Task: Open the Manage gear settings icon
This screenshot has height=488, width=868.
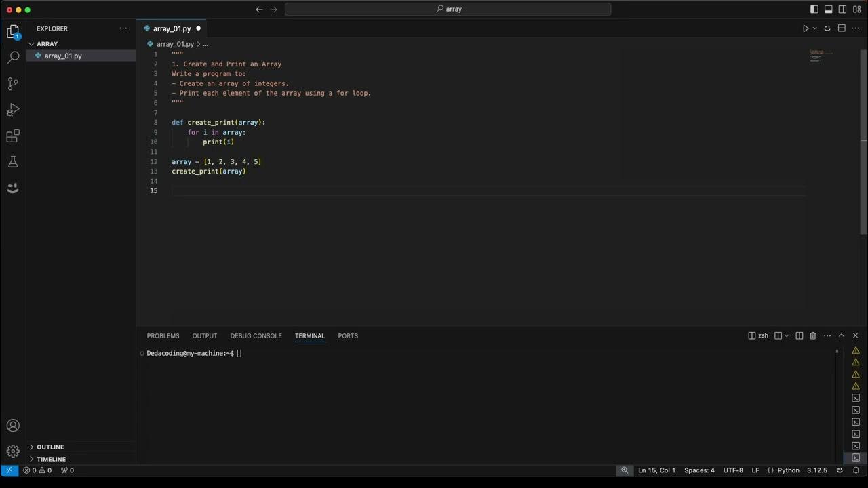Action: tap(13, 451)
